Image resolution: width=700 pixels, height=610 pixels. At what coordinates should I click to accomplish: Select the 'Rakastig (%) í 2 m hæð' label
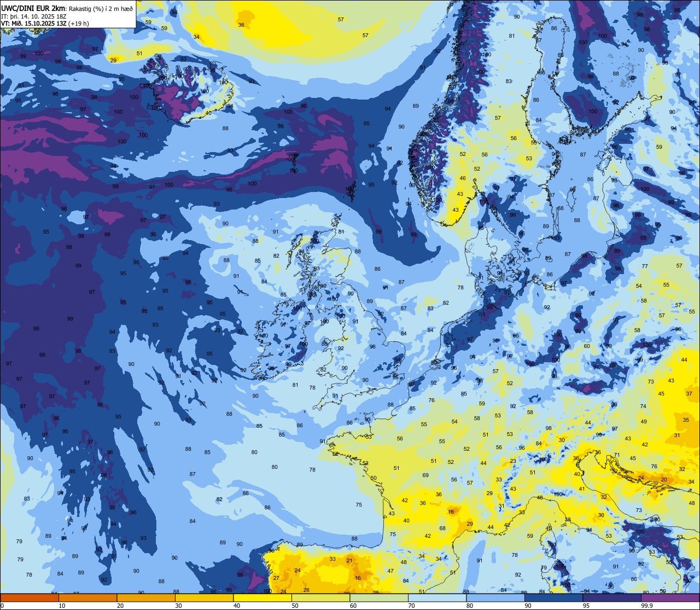pos(101,9)
